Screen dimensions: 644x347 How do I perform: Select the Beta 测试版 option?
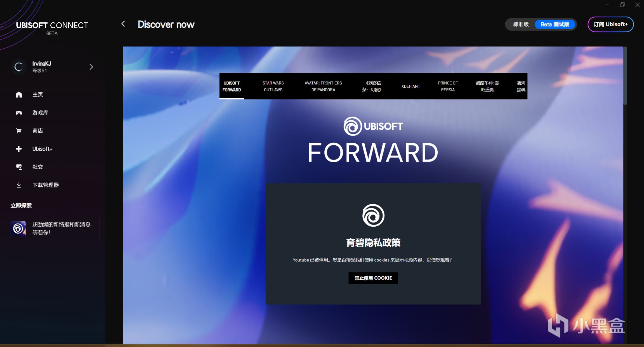[555, 24]
